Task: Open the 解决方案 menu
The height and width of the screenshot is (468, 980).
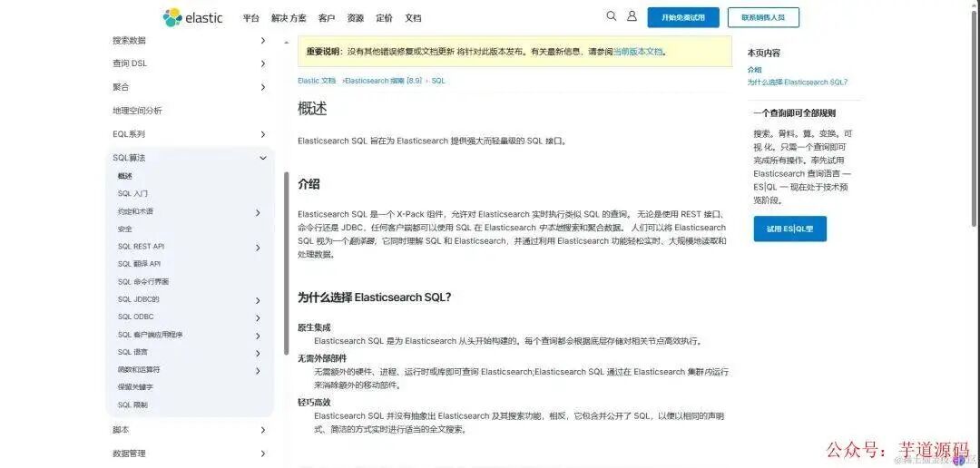Action: pyautogui.click(x=289, y=18)
